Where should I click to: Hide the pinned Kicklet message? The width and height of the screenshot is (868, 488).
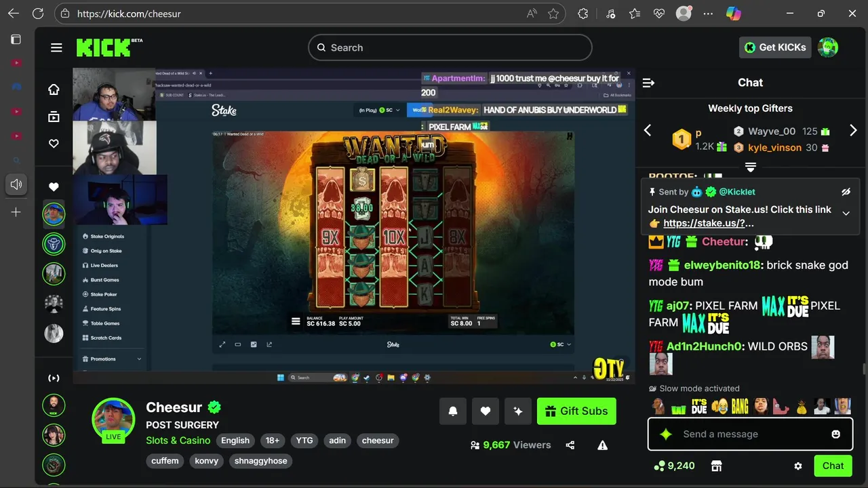(846, 192)
